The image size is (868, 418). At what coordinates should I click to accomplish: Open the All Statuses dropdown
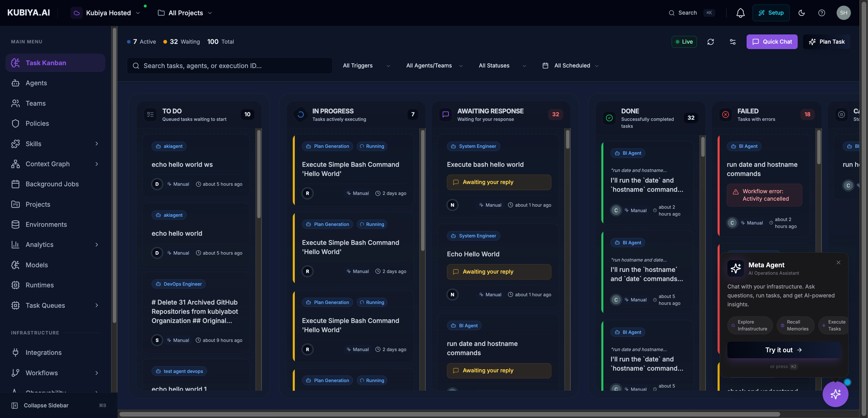tap(502, 66)
